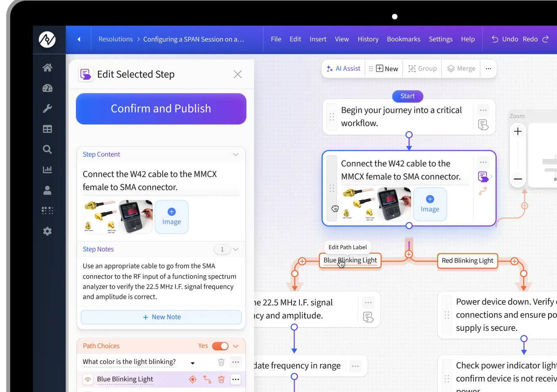Open the dashboard gauge sidebar icon

[x=47, y=88]
